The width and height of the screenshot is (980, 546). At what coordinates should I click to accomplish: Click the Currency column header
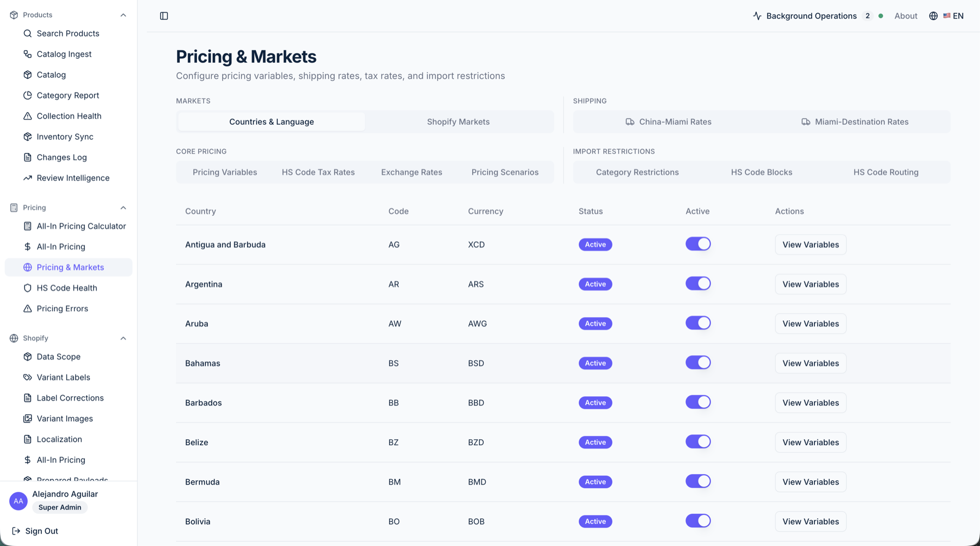pos(485,211)
